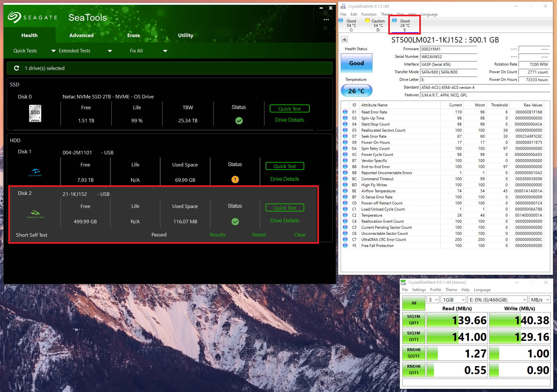The width and height of the screenshot is (557, 392).
Task: Start all benchmarks with the All button
Action: tap(414, 303)
